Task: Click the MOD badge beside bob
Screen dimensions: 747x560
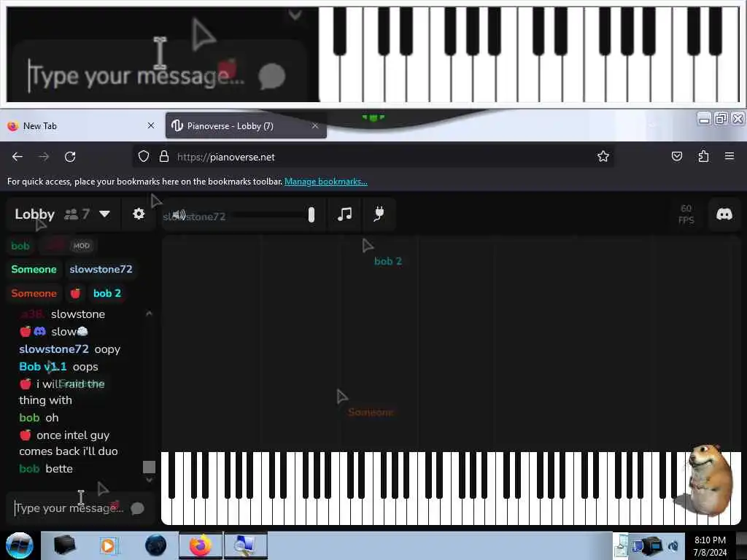Action: point(82,246)
